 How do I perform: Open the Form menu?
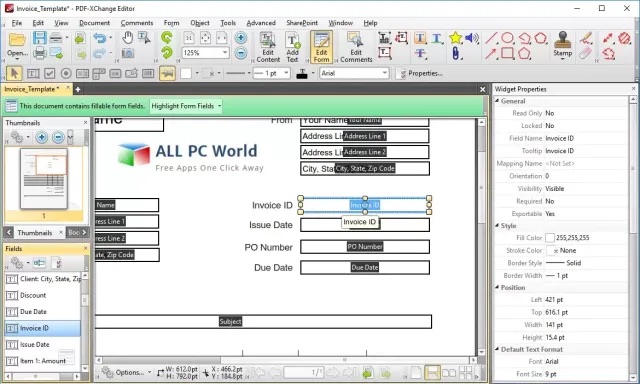point(171,23)
